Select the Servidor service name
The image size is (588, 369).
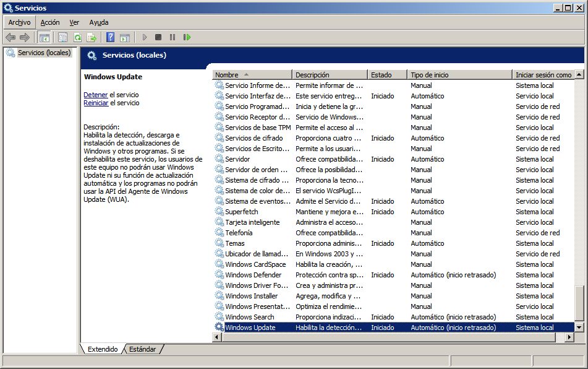(x=237, y=159)
